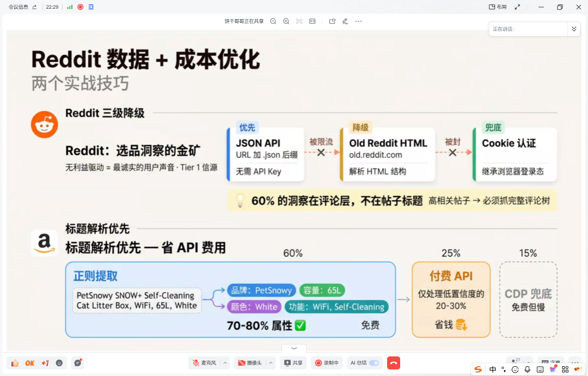Toggle the AI 总结 switch
This screenshot has width=588, height=376.
[374, 363]
